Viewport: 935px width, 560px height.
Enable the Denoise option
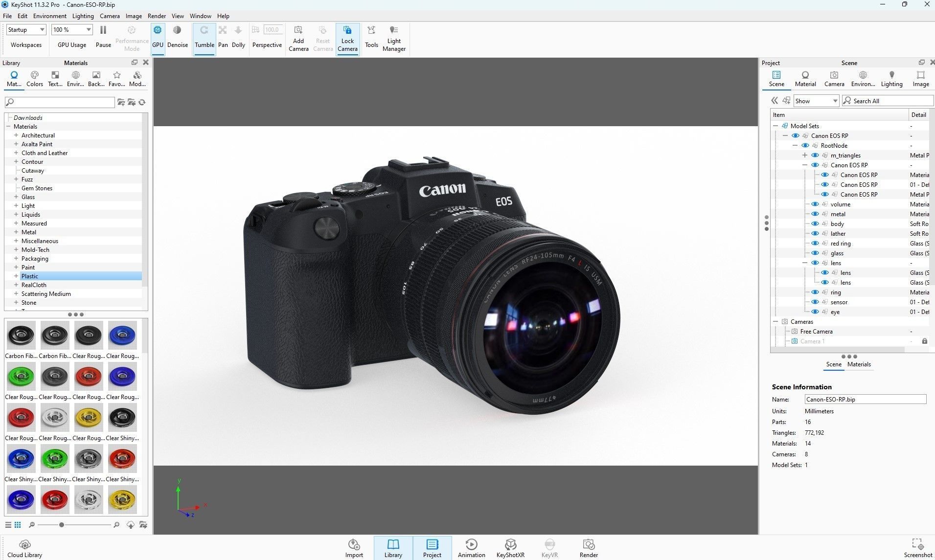click(177, 37)
